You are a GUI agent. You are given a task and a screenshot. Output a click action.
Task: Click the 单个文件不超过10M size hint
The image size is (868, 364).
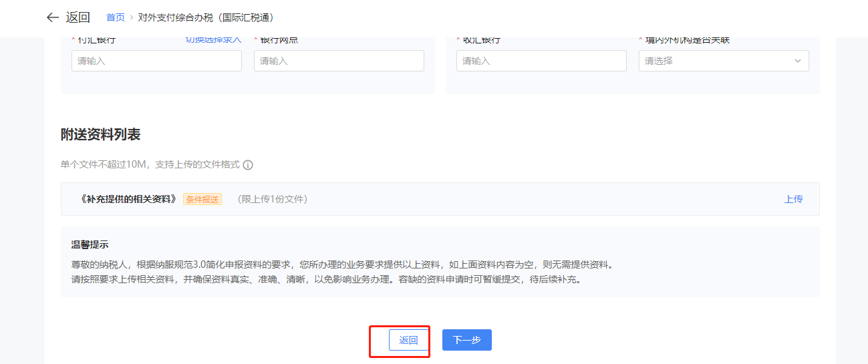pos(150,164)
